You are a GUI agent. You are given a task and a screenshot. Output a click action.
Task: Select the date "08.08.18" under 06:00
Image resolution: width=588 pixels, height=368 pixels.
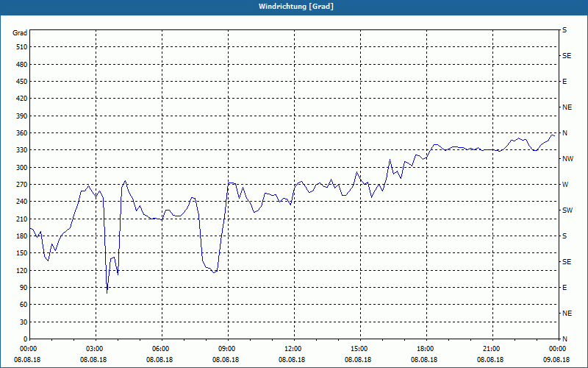(159, 360)
